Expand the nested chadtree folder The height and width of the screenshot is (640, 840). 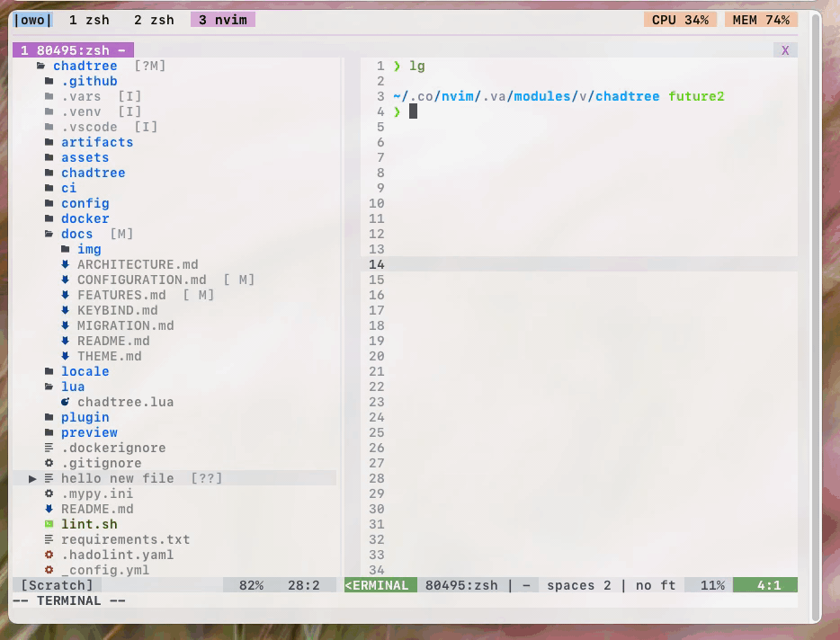click(x=49, y=173)
